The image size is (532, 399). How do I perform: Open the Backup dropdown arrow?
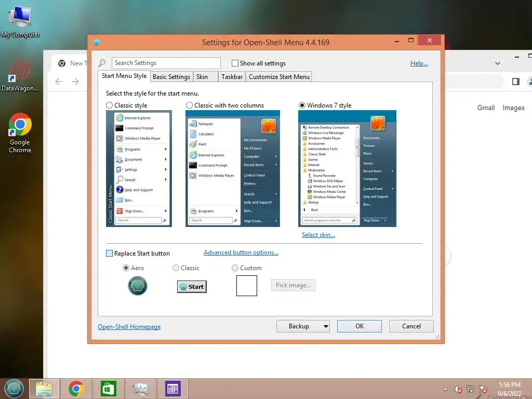[x=326, y=326]
